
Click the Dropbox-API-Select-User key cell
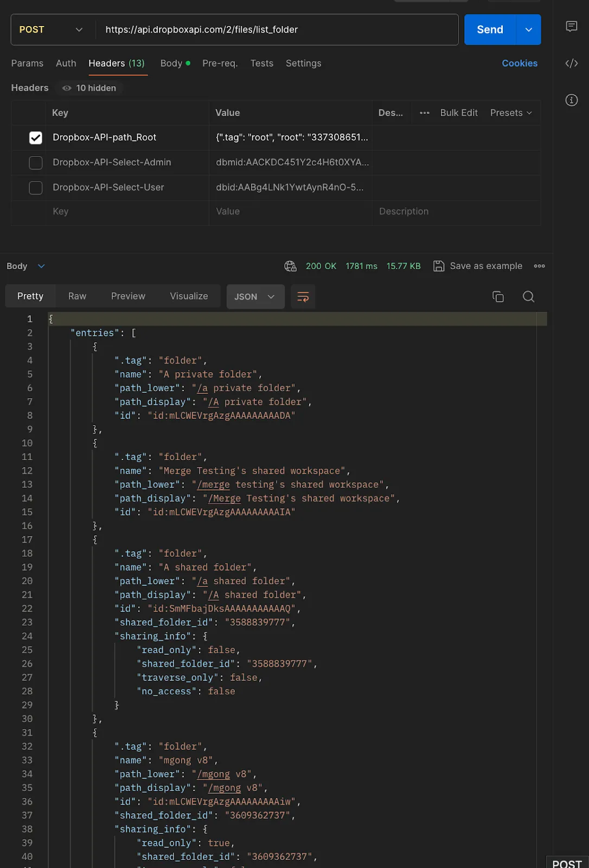[127, 188]
